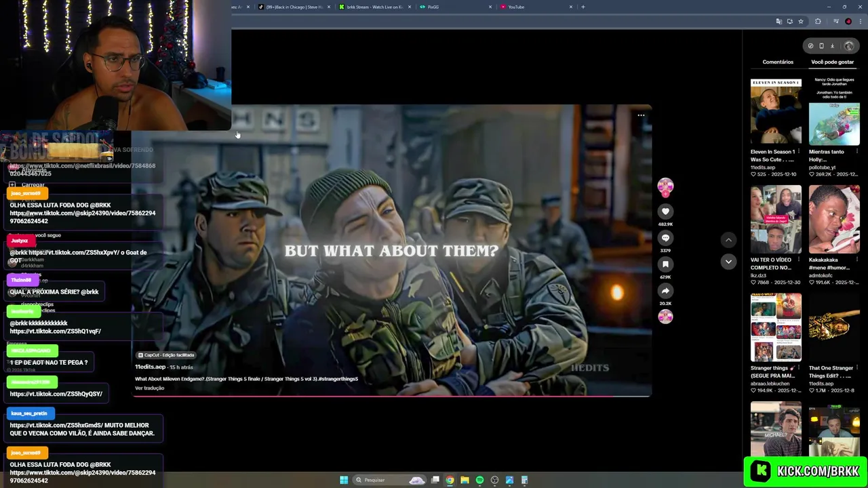Go to previous video with up arrow

(x=728, y=240)
